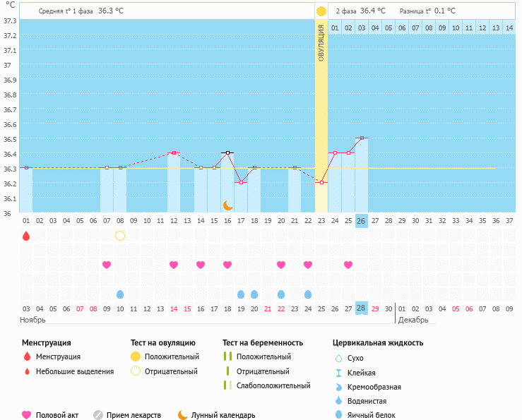The image size is (522, 420).
Task: Click the negative ovulation test circle on day 08
Action: (120, 236)
